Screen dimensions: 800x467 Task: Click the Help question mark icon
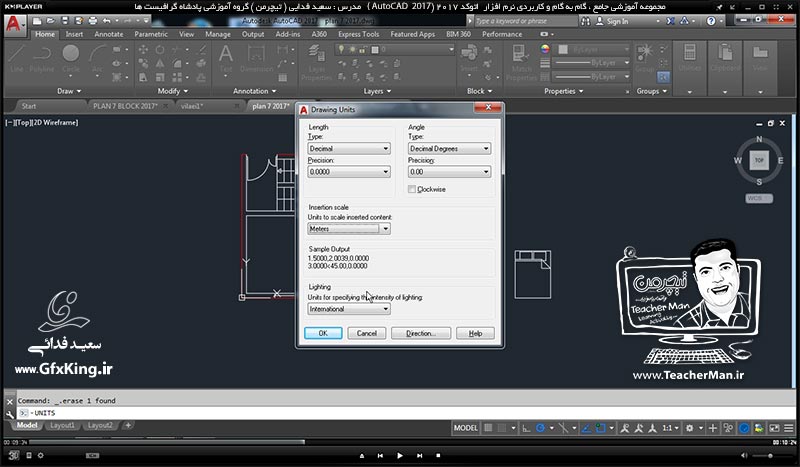coord(711,21)
